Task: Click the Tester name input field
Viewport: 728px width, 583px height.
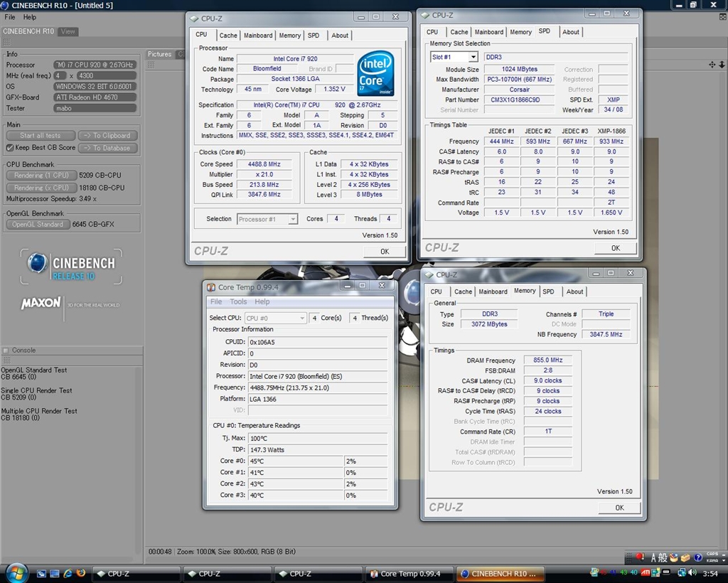Action: 94,108
